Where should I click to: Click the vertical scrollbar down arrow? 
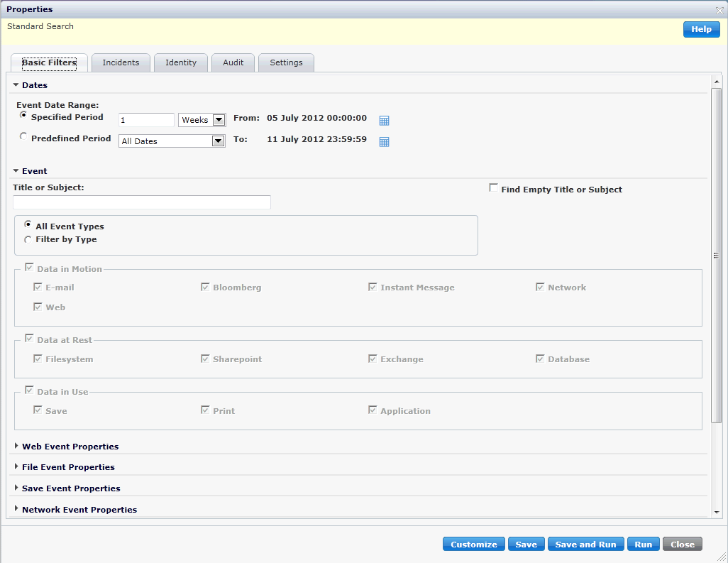(717, 512)
